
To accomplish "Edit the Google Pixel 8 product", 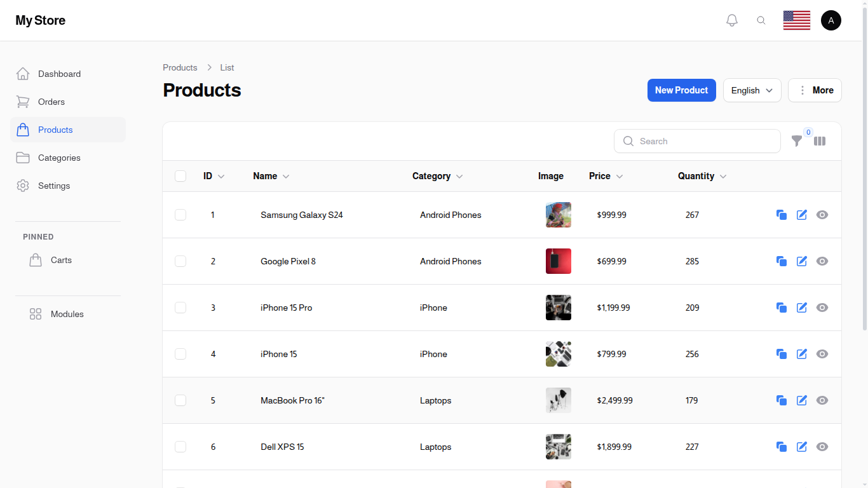I will coord(801,261).
